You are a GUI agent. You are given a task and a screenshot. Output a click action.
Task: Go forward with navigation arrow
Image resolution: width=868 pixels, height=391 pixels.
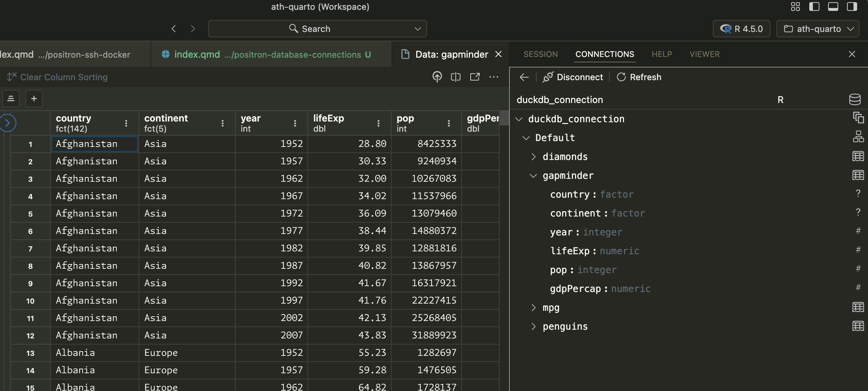[193, 29]
